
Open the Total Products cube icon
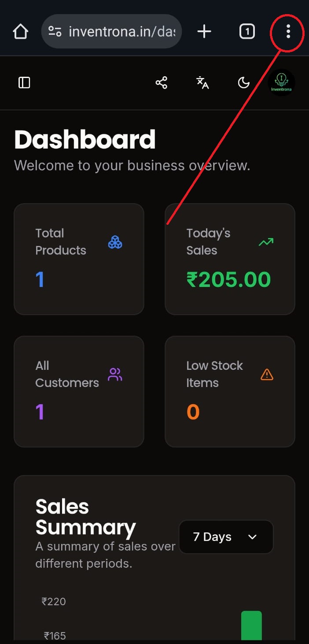coord(115,242)
